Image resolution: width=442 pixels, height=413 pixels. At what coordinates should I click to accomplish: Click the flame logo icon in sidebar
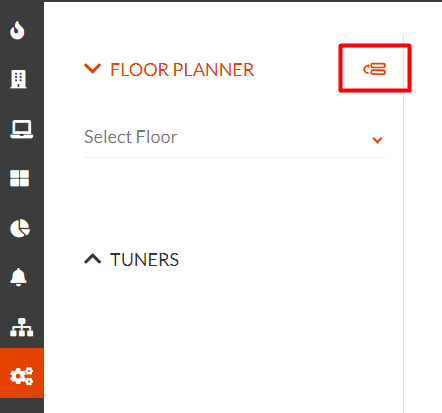[17, 30]
